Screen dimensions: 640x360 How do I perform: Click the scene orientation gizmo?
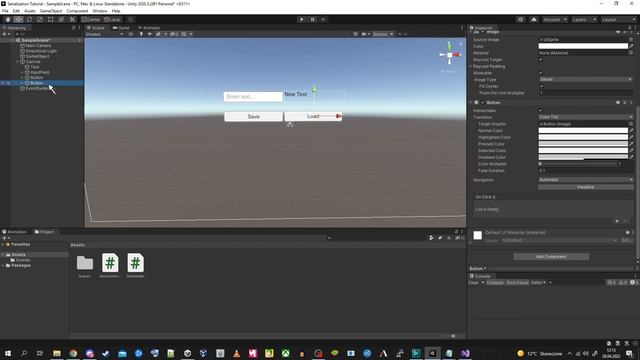pos(450,55)
